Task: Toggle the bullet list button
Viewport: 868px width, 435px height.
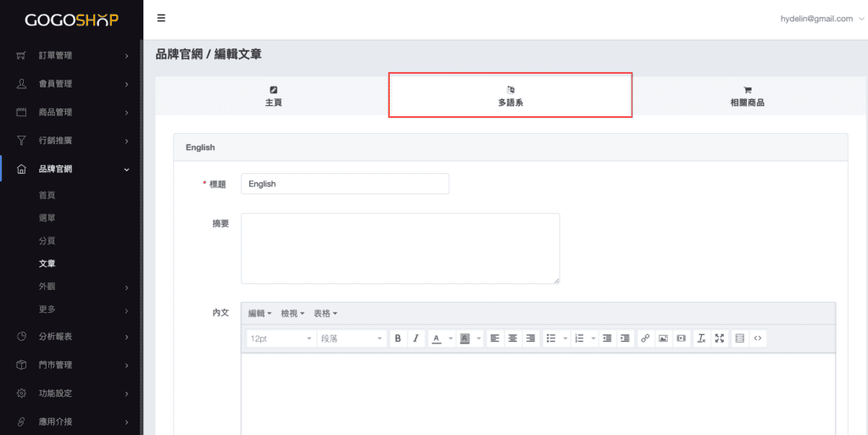Action: coord(551,338)
